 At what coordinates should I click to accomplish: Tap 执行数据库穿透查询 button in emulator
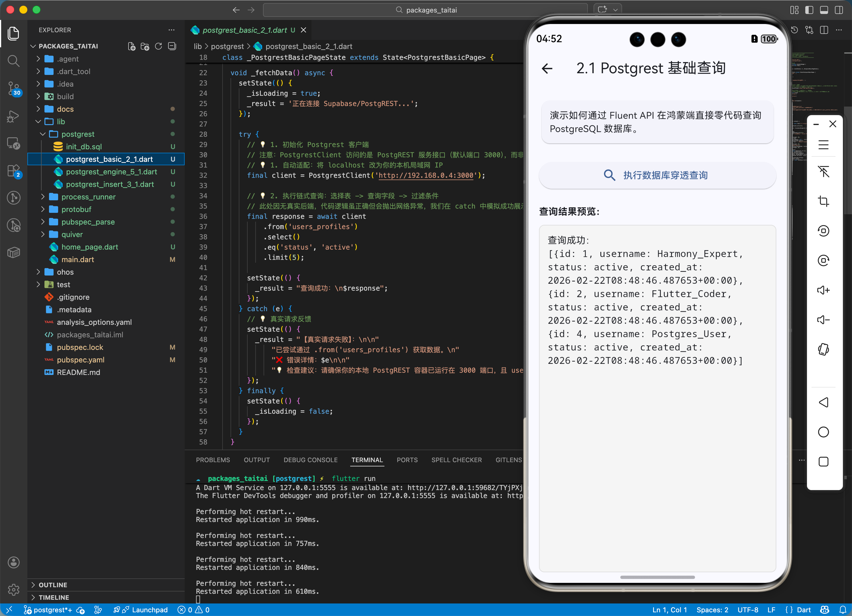pyautogui.click(x=657, y=175)
